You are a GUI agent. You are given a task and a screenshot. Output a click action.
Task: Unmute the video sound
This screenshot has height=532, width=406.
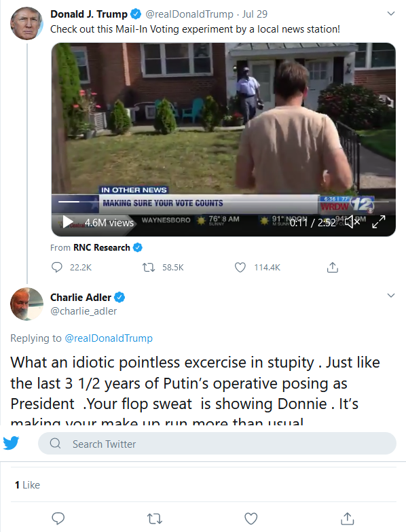352,222
